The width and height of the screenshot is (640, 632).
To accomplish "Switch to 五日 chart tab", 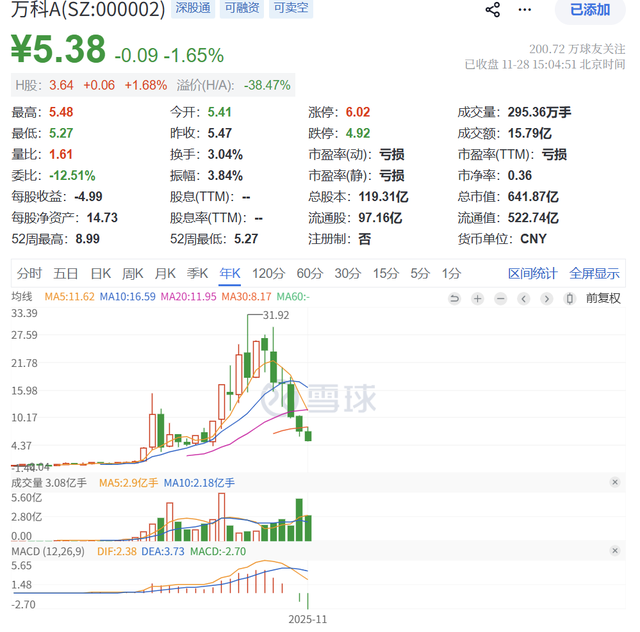I will 66,273.
